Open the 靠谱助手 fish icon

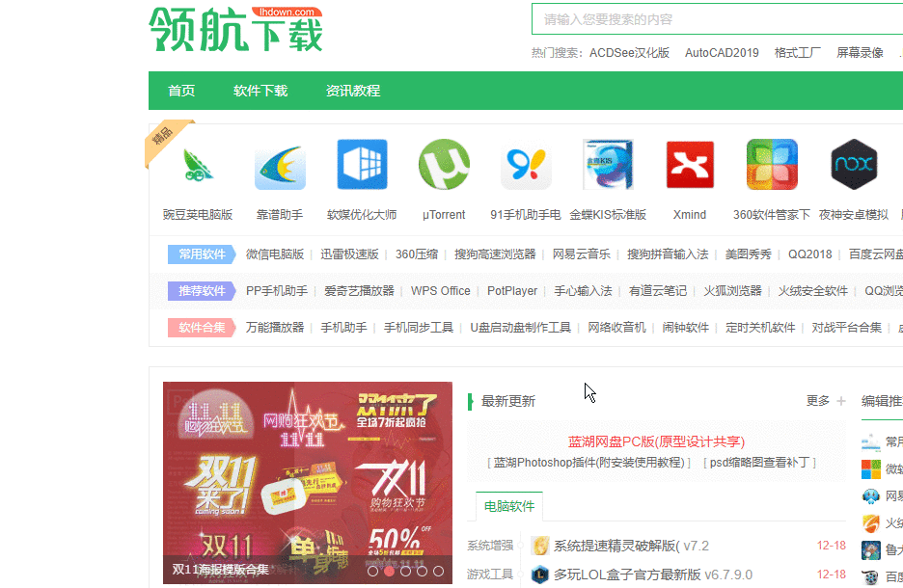click(280, 167)
